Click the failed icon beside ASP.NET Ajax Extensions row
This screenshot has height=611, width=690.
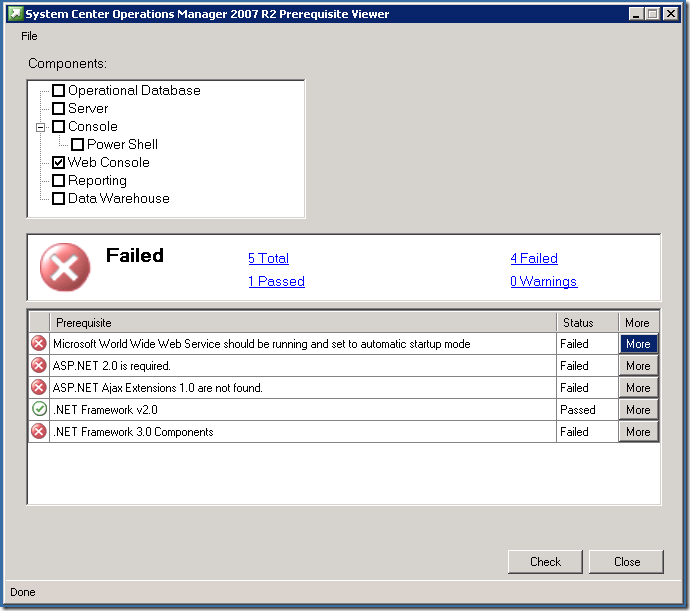pos(39,387)
